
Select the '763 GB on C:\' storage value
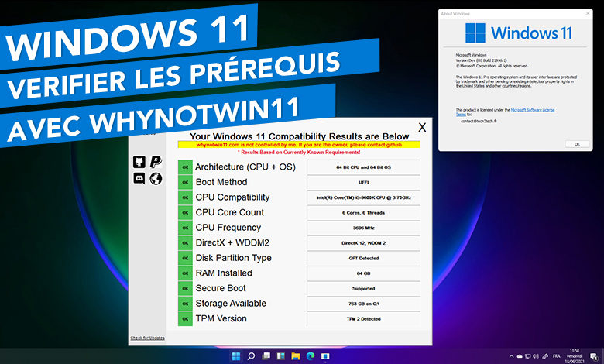click(364, 304)
